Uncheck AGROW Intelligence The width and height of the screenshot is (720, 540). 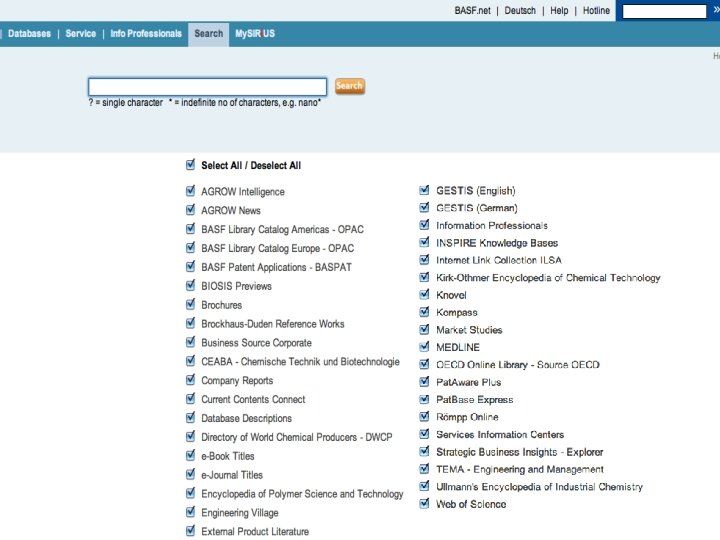(x=191, y=191)
